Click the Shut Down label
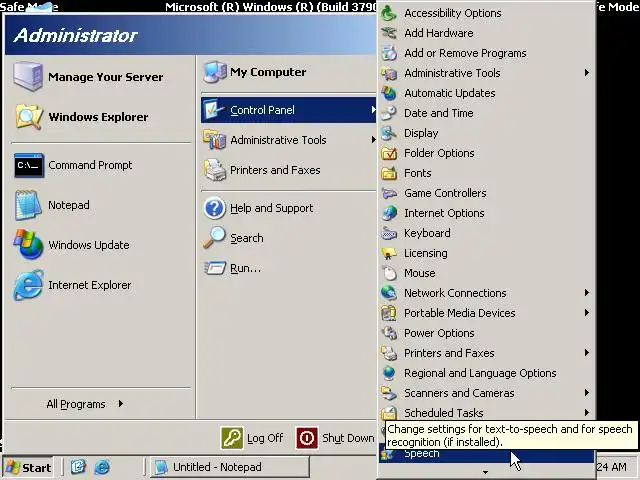 (348, 438)
